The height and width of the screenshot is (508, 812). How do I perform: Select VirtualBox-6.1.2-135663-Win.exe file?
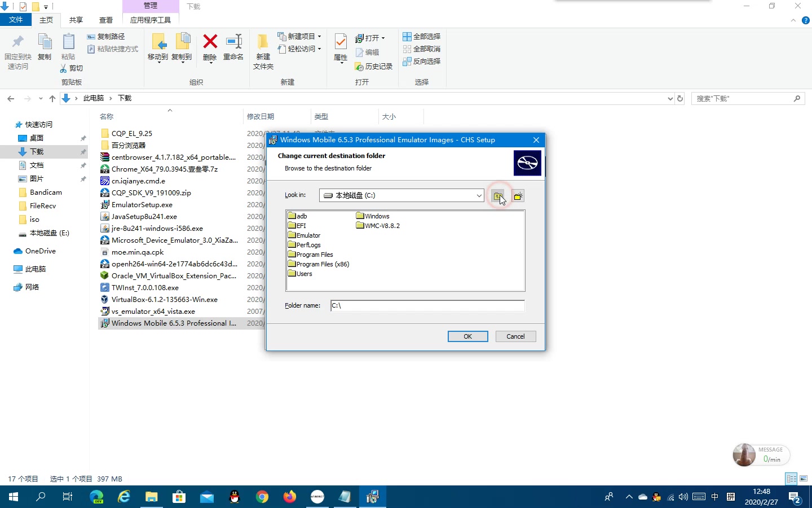(x=165, y=300)
